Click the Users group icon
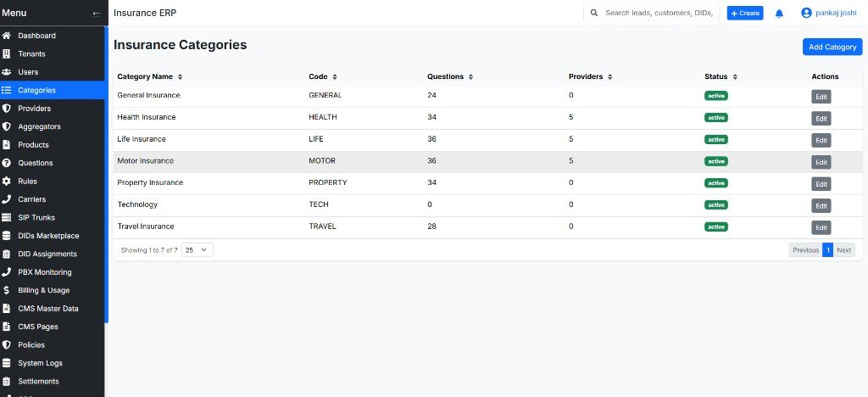 (x=7, y=72)
